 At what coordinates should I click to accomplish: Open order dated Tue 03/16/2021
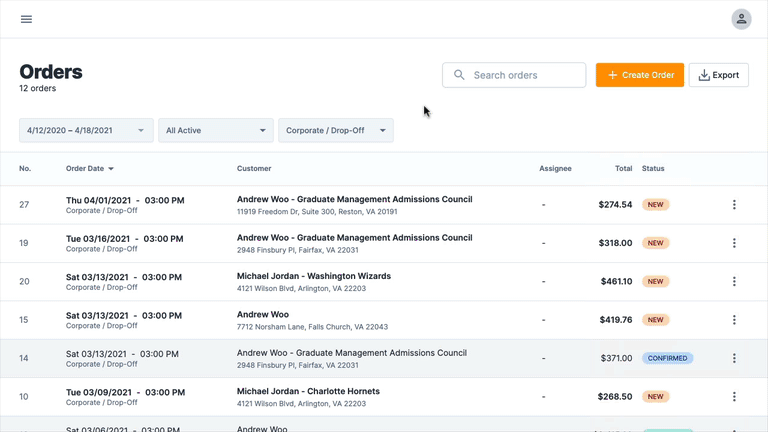[124, 239]
